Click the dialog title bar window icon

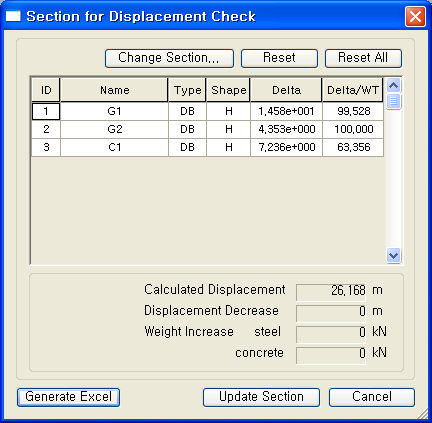point(13,16)
